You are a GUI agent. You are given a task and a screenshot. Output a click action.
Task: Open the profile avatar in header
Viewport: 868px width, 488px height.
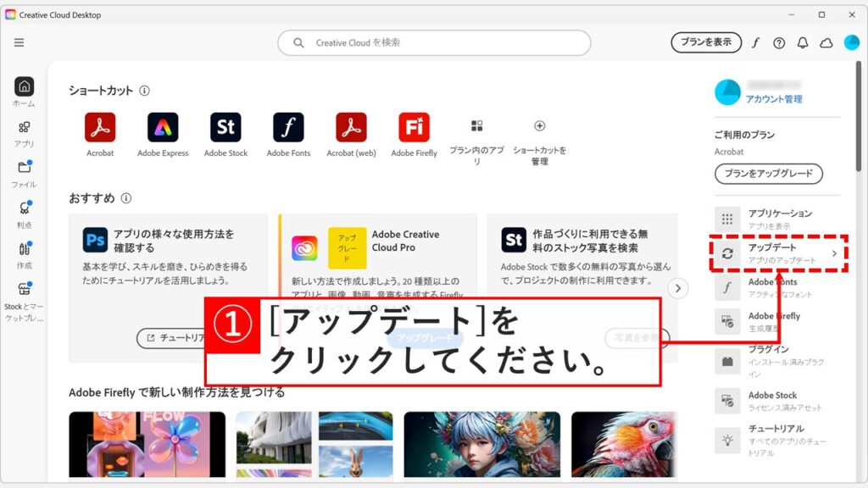(x=851, y=42)
